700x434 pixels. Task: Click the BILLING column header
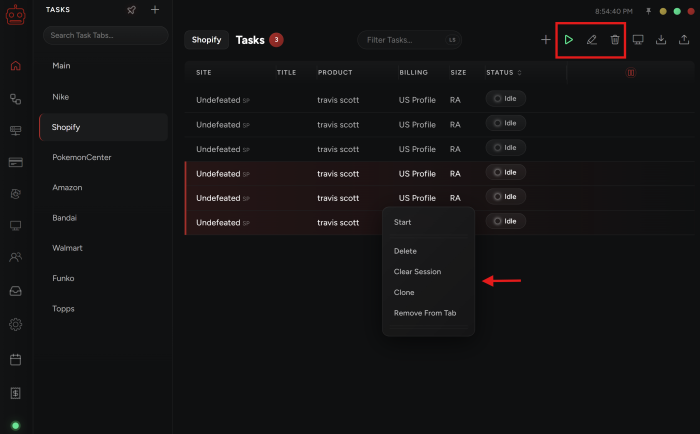point(413,72)
